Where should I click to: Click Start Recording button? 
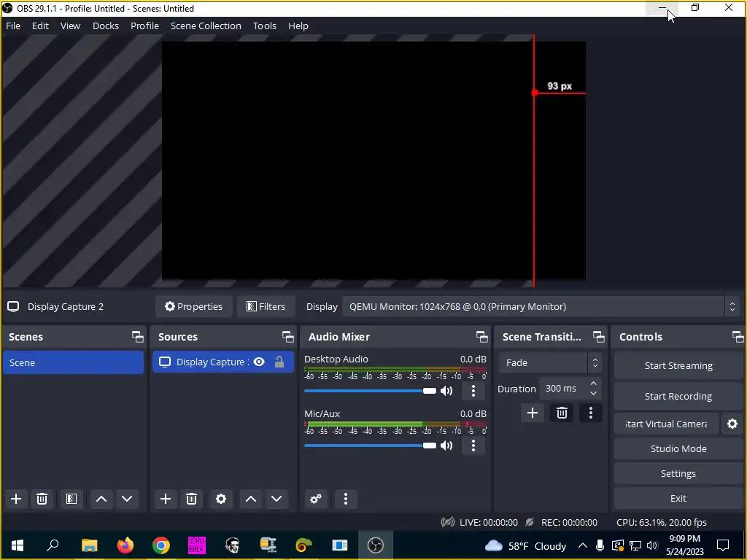pos(678,396)
